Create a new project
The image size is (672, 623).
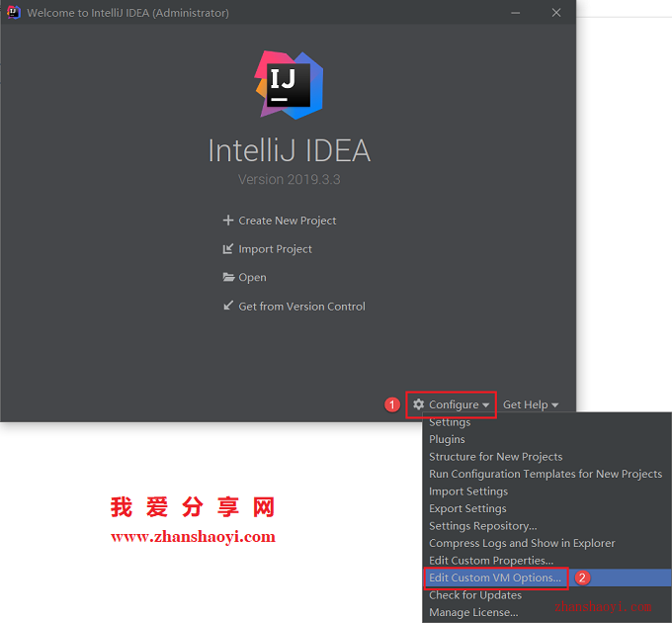[x=288, y=221]
